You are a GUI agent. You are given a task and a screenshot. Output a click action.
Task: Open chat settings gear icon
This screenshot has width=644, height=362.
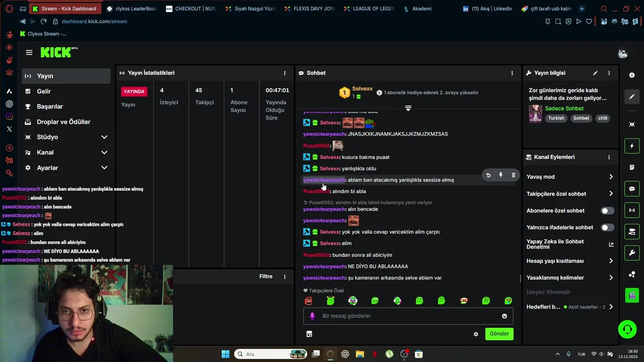click(x=476, y=334)
